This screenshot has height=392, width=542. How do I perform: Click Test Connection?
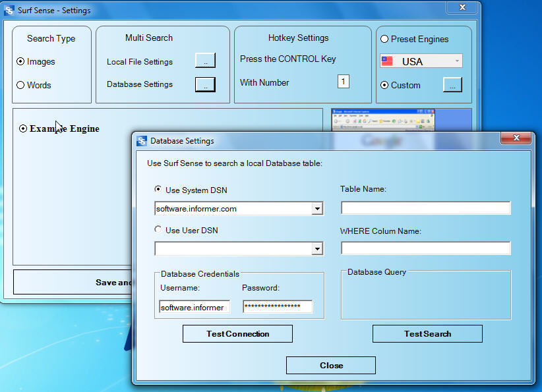[x=237, y=333]
